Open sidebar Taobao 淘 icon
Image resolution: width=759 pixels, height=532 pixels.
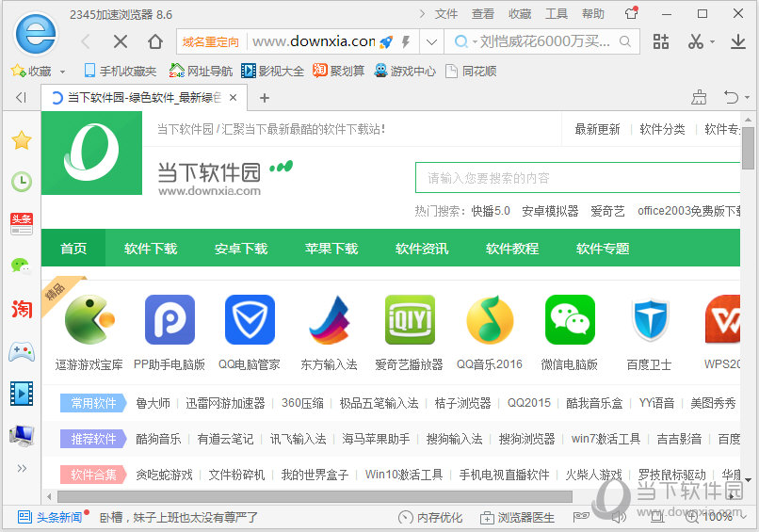tap(22, 309)
